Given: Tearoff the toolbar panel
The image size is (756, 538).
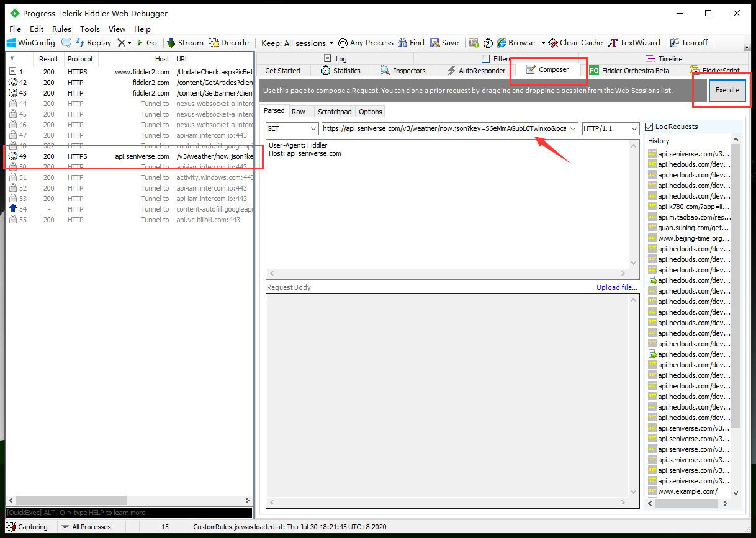Looking at the screenshot, I should point(688,43).
